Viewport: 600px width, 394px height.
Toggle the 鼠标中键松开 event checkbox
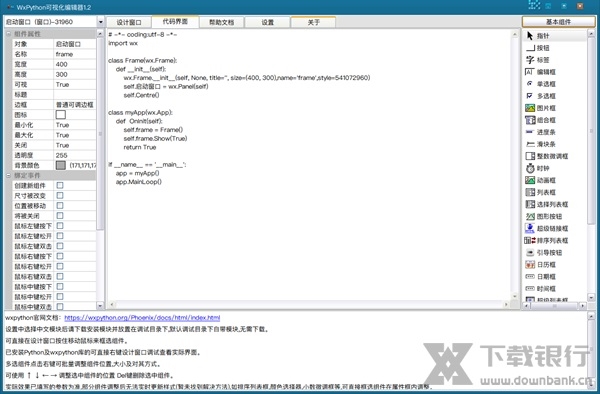60,297
